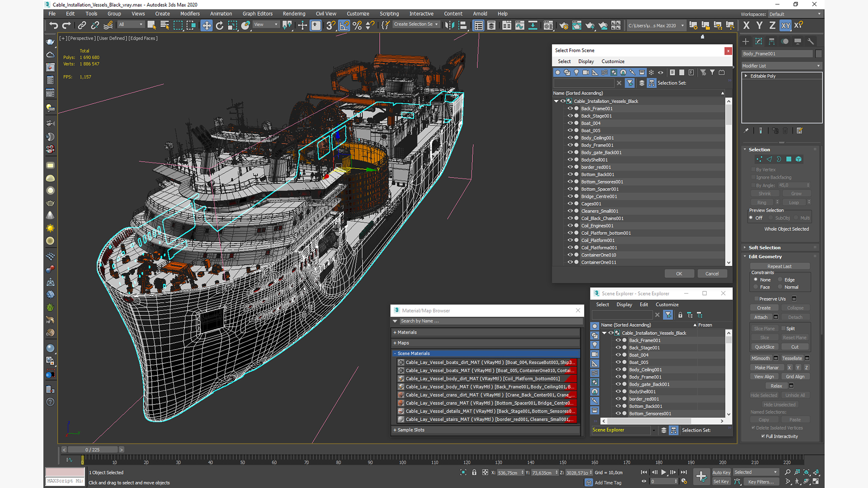Image resolution: width=868 pixels, height=488 pixels.
Task: Click QuickSlice button
Action: pos(764,347)
